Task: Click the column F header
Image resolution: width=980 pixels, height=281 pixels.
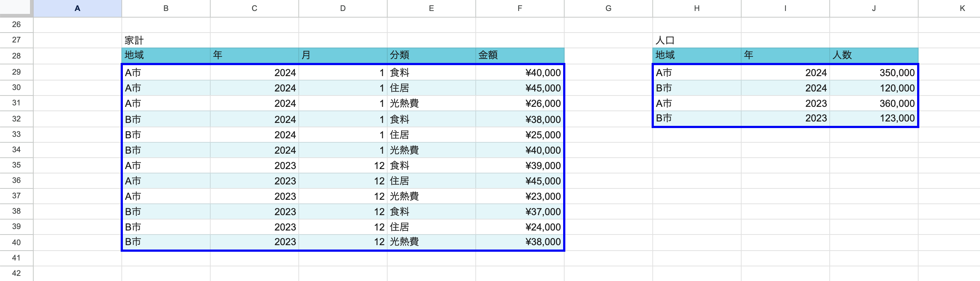Action: (x=519, y=8)
